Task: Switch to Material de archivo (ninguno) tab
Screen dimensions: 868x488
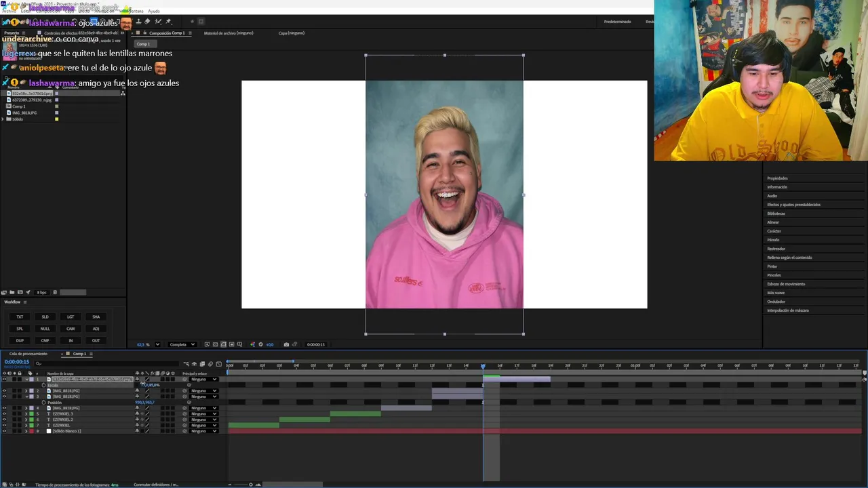Action: [x=229, y=33]
